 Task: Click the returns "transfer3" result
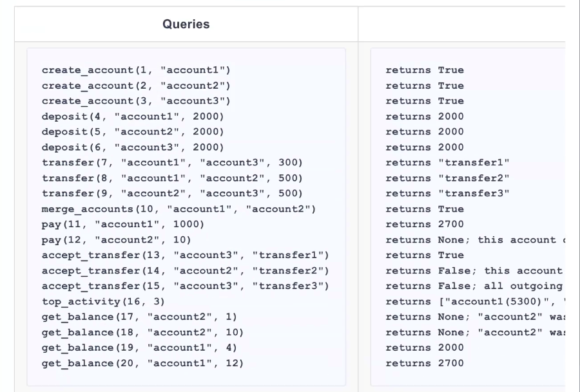(x=447, y=194)
